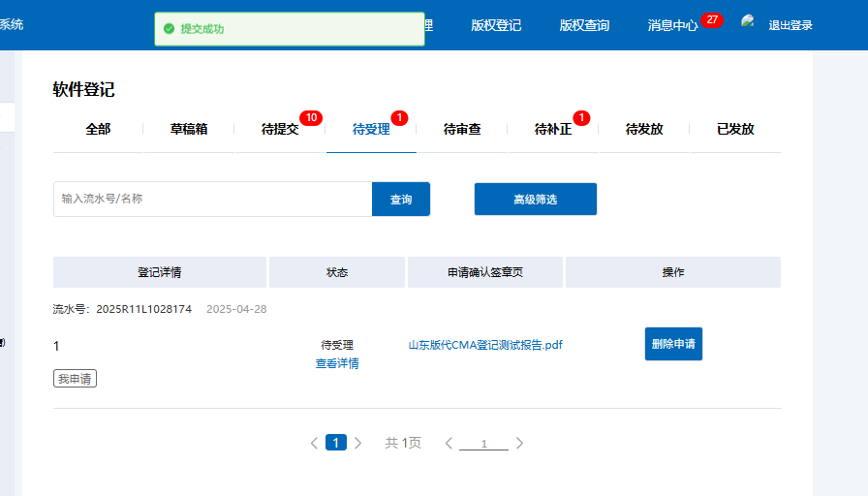The width and height of the screenshot is (868, 496).
Task: Go to next page arrow beside page 1
Action: [357, 443]
